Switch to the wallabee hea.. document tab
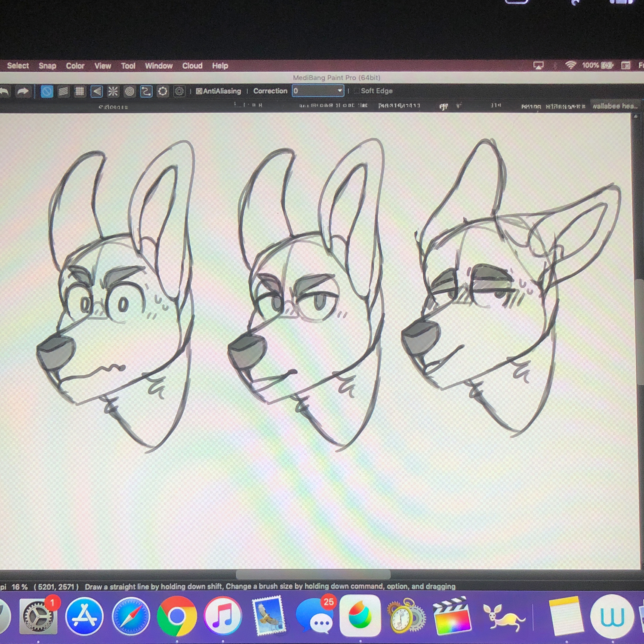The image size is (644, 644). (614, 106)
